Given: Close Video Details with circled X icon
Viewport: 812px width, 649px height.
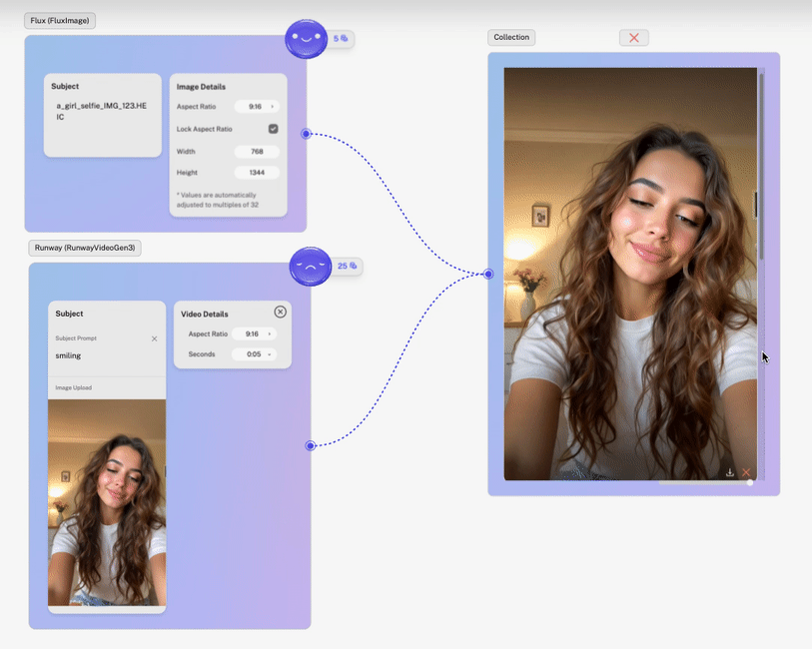Looking at the screenshot, I should tap(281, 312).
